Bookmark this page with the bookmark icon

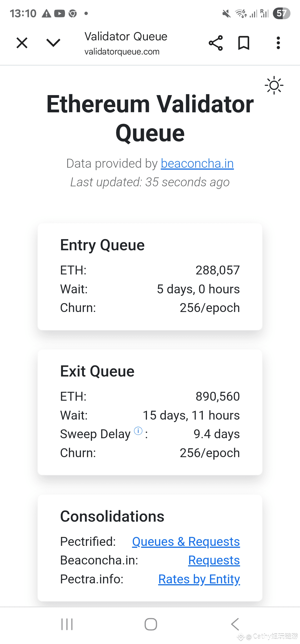click(x=244, y=43)
